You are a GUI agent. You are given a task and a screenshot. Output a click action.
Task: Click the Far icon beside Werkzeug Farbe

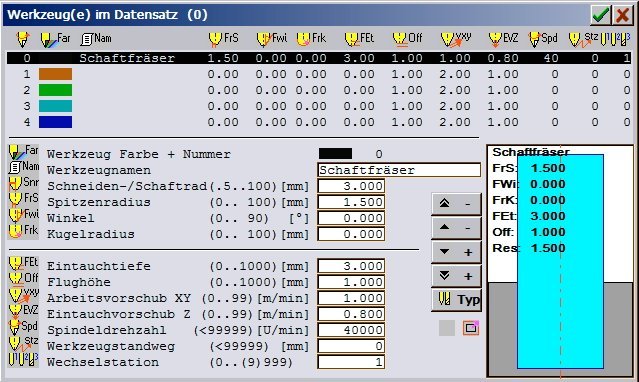tap(24, 152)
